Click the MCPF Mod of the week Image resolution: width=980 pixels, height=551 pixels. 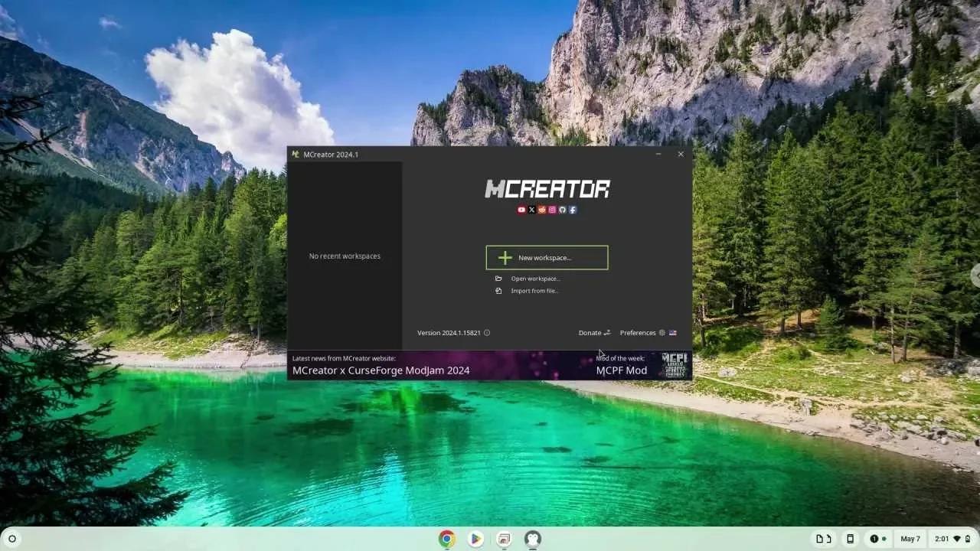[620, 370]
